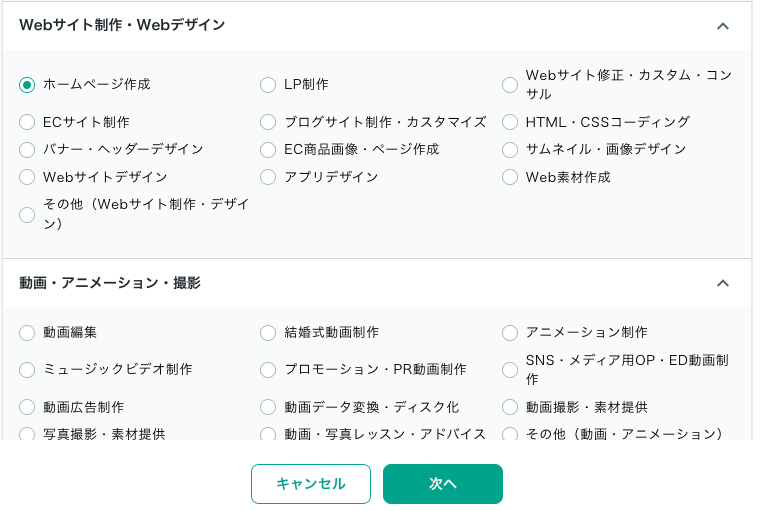Choose the アプリデザイン radio option
The image size is (763, 511).
click(x=268, y=177)
